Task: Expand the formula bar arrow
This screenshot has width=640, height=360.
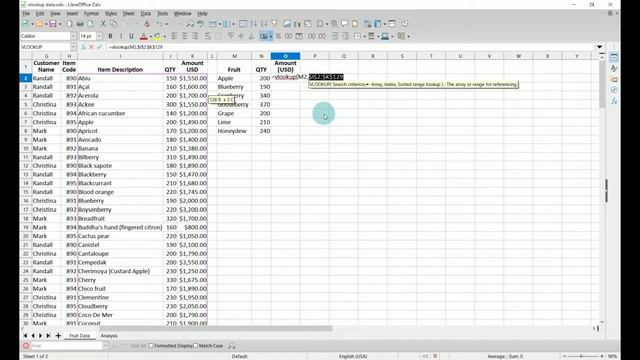Action: point(599,47)
